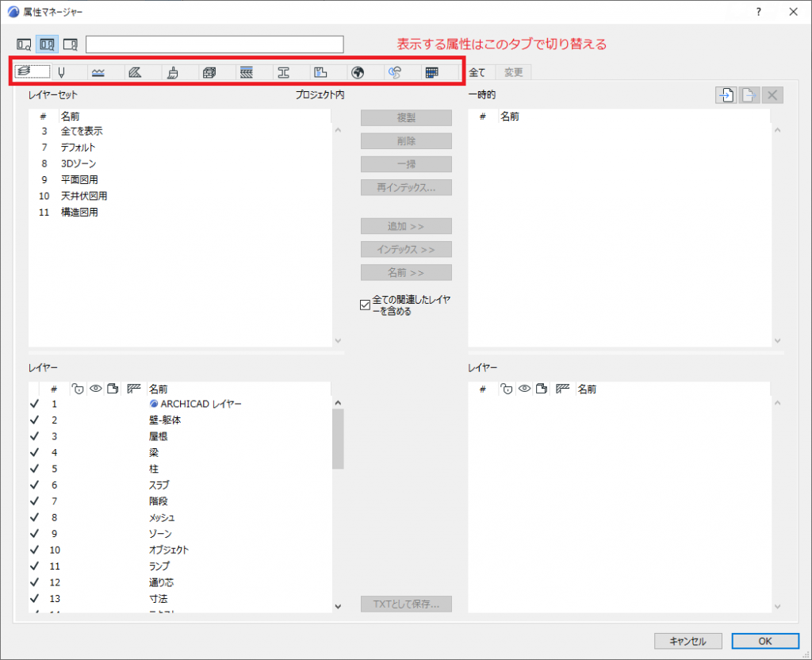Open the Profiles I-beam tab
The height and width of the screenshot is (660, 812).
283,72
